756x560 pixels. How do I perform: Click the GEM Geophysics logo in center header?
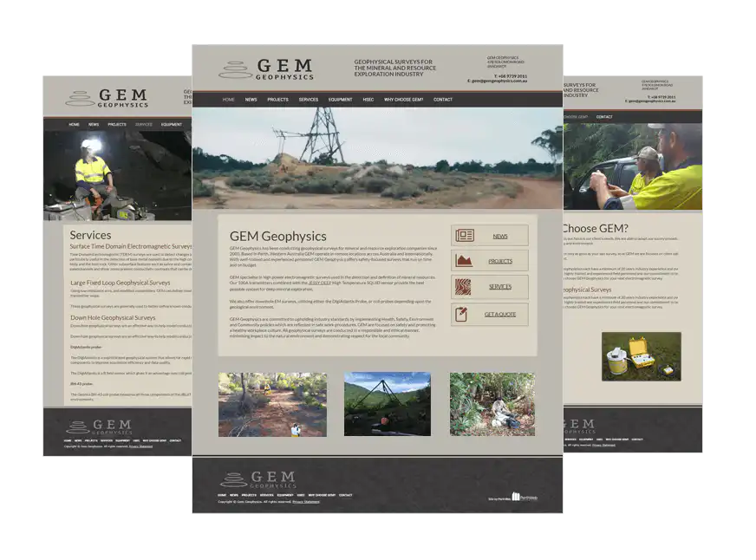266,68
